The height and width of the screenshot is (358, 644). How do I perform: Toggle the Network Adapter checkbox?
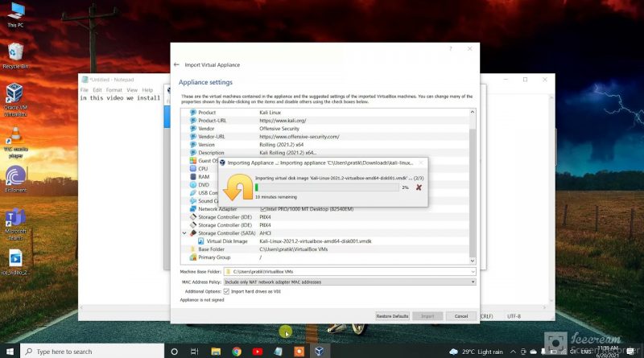point(263,209)
